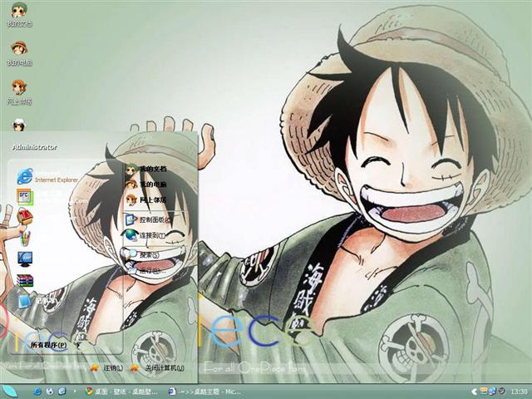Image resolution: width=532 pixels, height=399 pixels.
Task: Open the red basket icon in Start menu
Action: pos(25,217)
